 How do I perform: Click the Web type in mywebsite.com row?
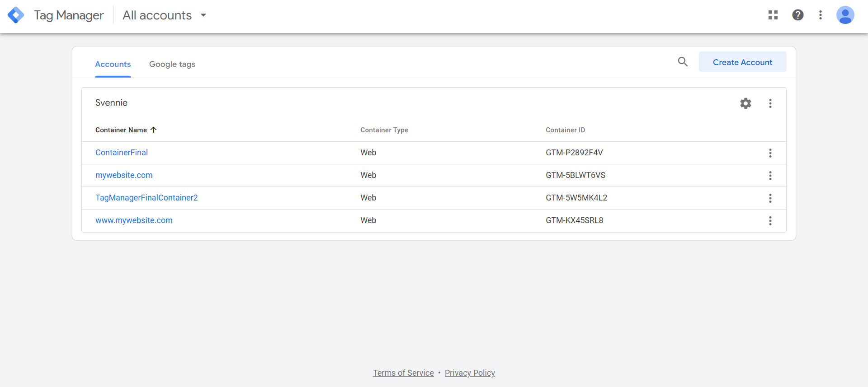(x=368, y=175)
